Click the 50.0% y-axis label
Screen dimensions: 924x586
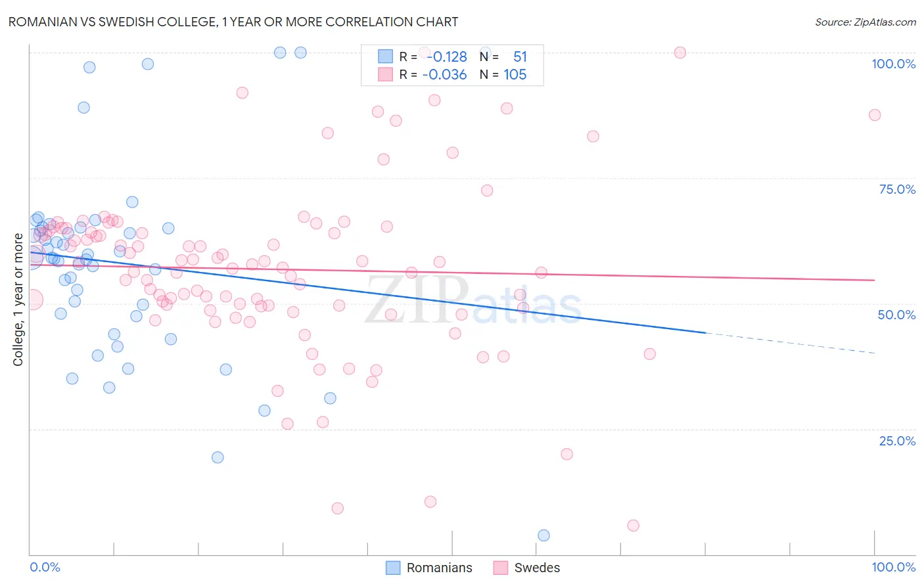896,315
